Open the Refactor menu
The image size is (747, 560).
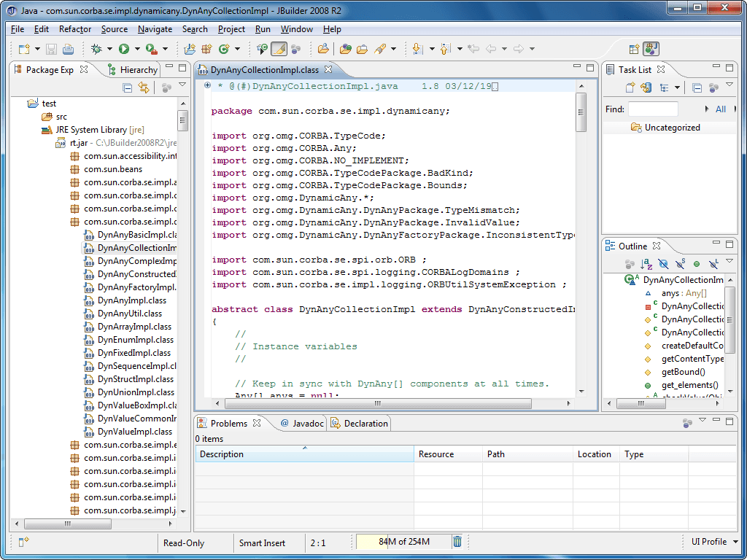(x=75, y=29)
